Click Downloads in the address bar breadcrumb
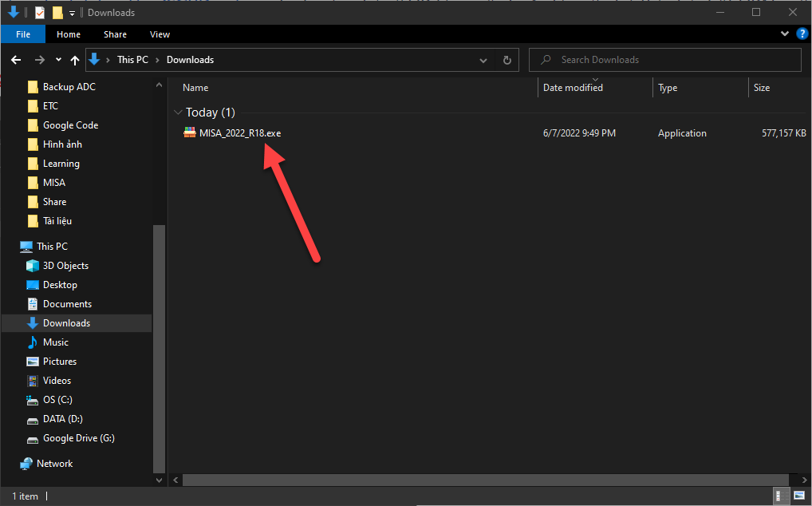This screenshot has height=506, width=812. [190, 60]
